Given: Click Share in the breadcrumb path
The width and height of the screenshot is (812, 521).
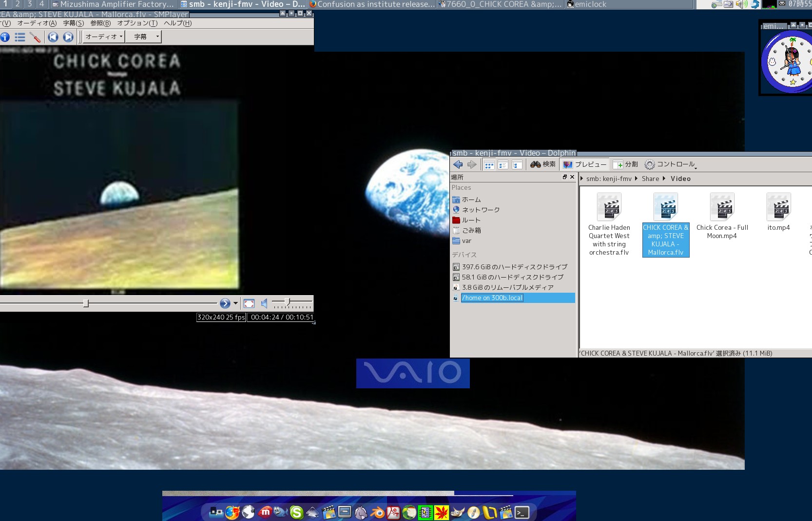Looking at the screenshot, I should [650, 179].
